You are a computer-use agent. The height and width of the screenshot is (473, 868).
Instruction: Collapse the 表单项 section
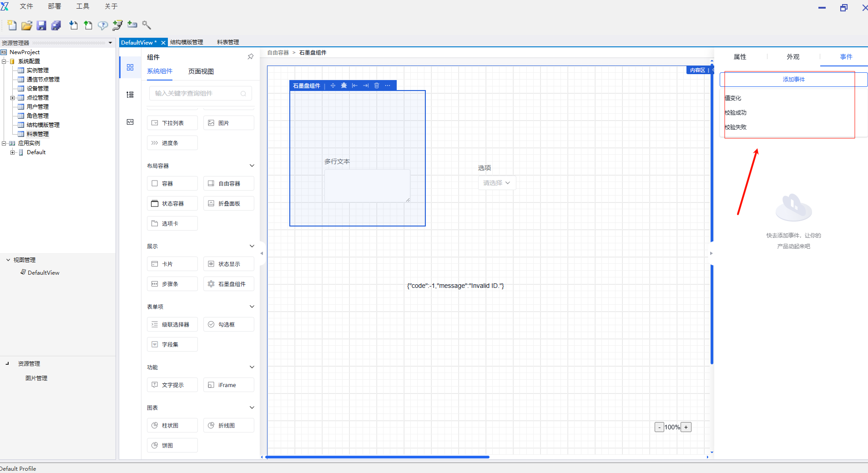(x=252, y=307)
